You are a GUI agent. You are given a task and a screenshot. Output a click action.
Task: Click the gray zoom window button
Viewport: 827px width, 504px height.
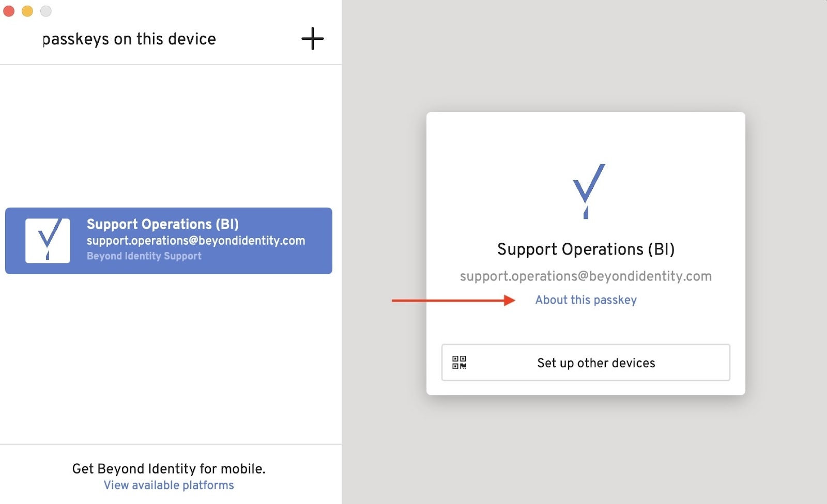pyautogui.click(x=46, y=11)
